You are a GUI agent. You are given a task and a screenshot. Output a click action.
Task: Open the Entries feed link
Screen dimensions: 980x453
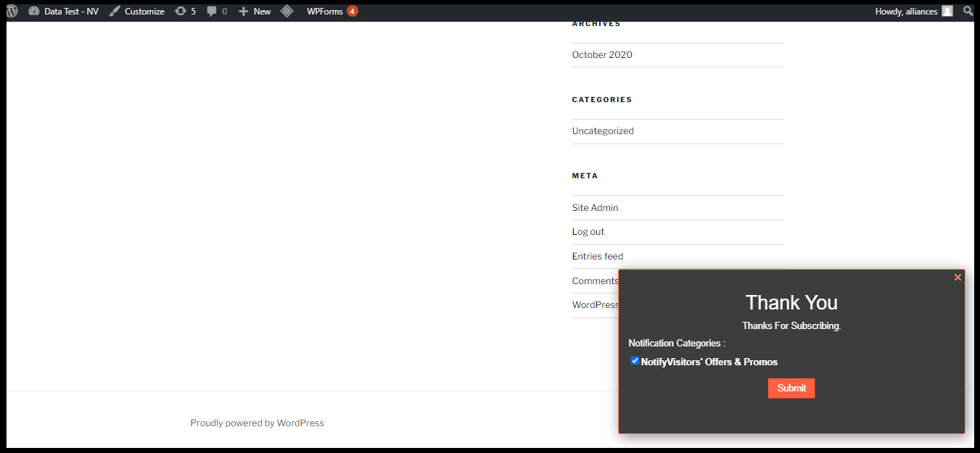[598, 257]
